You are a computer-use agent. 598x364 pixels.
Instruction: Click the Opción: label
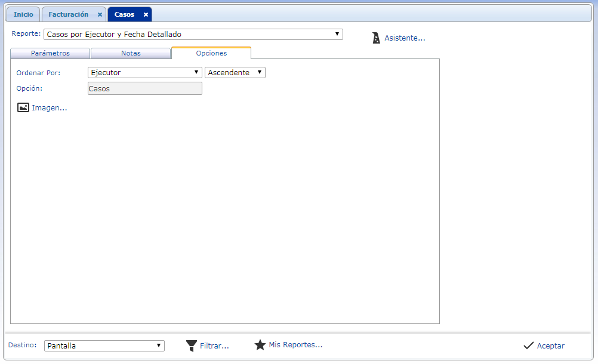(x=29, y=88)
